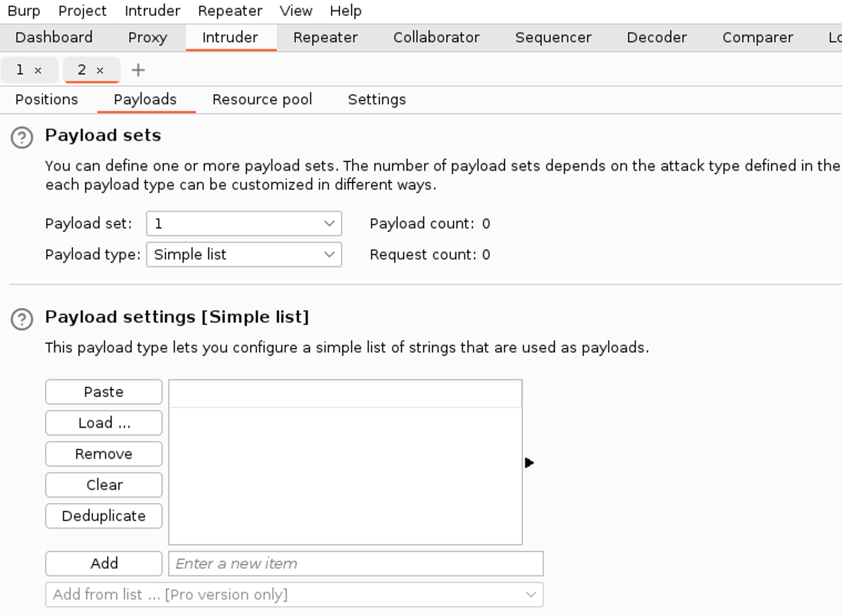The width and height of the screenshot is (842, 616).
Task: Open the Positions sub-tab
Action: [46, 100]
